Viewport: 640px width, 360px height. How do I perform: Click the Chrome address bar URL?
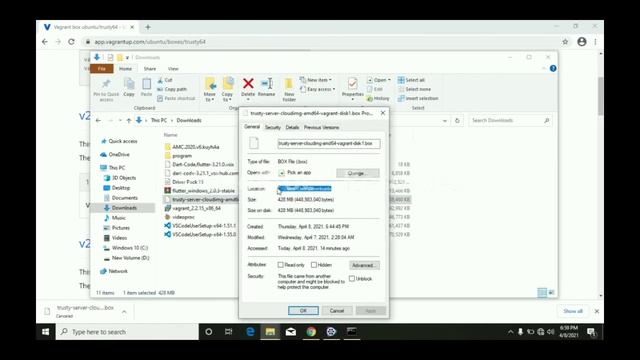click(150, 42)
